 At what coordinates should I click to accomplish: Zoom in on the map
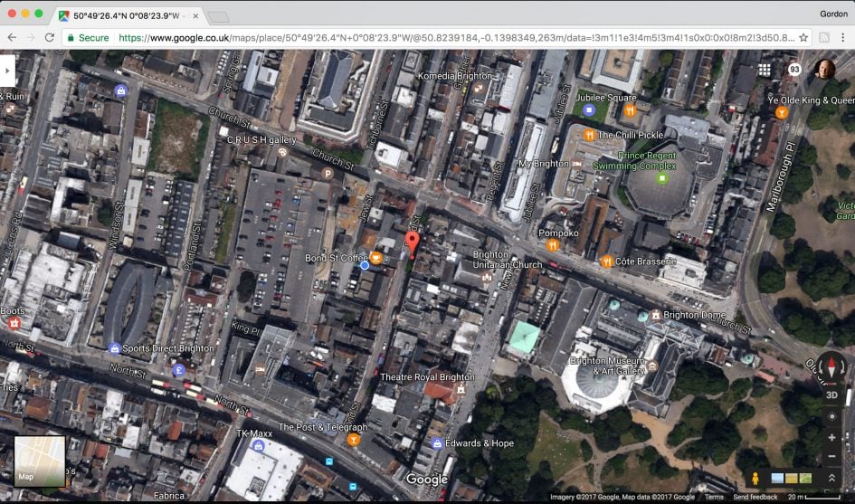(x=831, y=437)
